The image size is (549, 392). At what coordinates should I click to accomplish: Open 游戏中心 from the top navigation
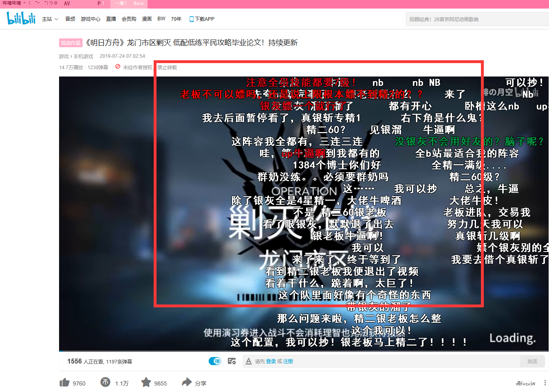click(x=90, y=19)
